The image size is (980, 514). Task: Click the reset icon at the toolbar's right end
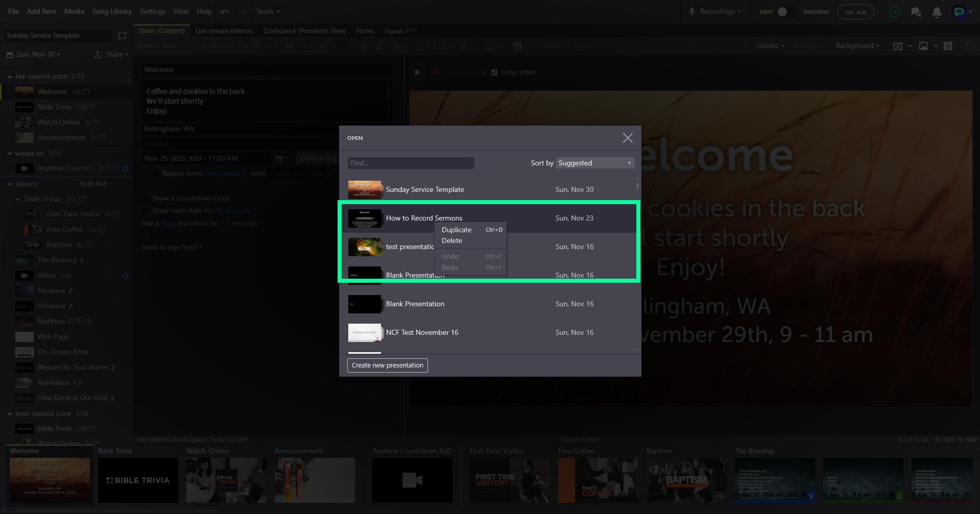tap(969, 46)
